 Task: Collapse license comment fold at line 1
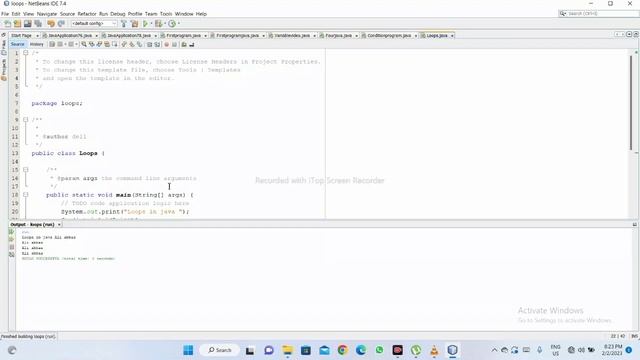26,53
